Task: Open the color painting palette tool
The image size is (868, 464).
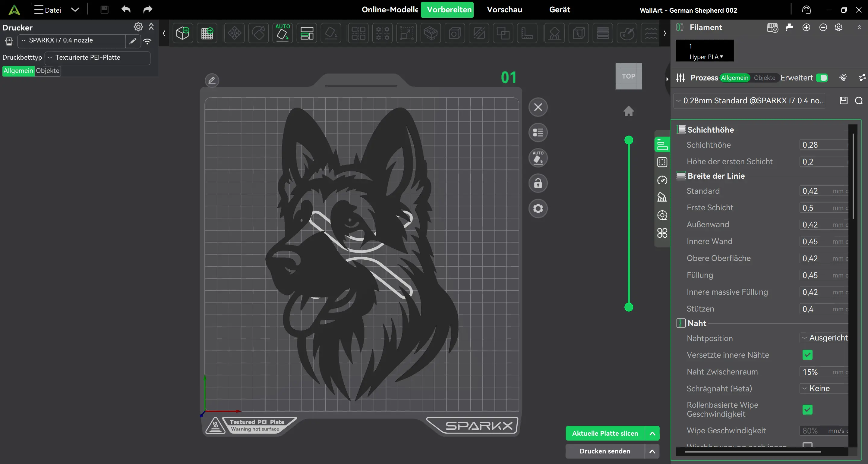Action: [627, 33]
